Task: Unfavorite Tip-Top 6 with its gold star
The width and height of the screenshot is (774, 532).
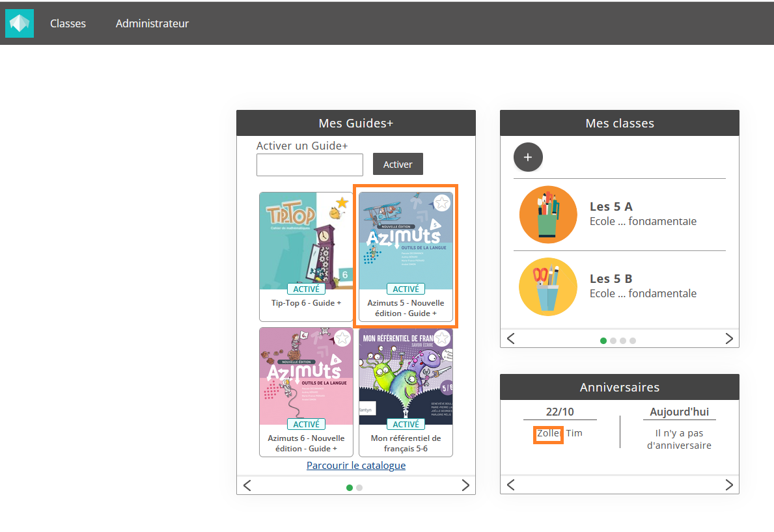Action: (x=342, y=202)
